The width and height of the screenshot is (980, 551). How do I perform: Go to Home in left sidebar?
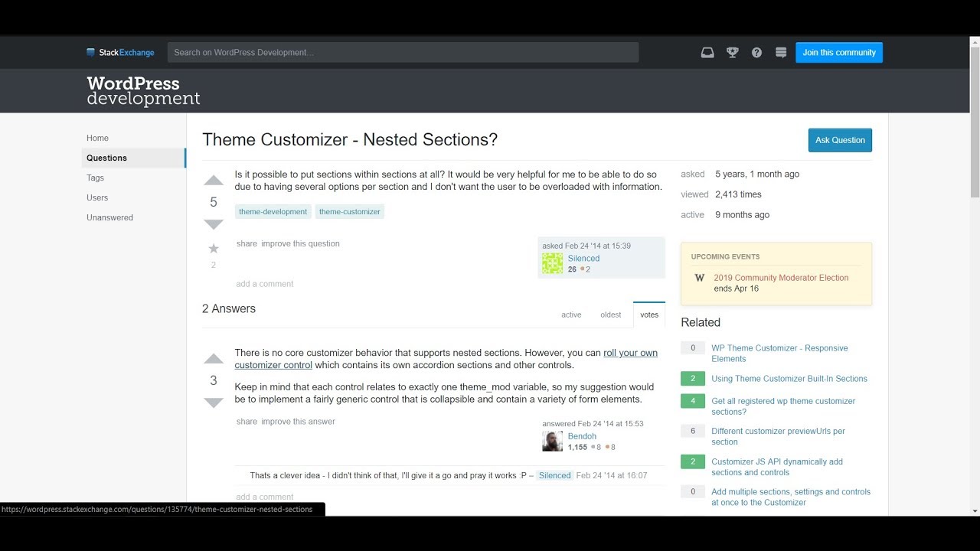[x=97, y=138]
